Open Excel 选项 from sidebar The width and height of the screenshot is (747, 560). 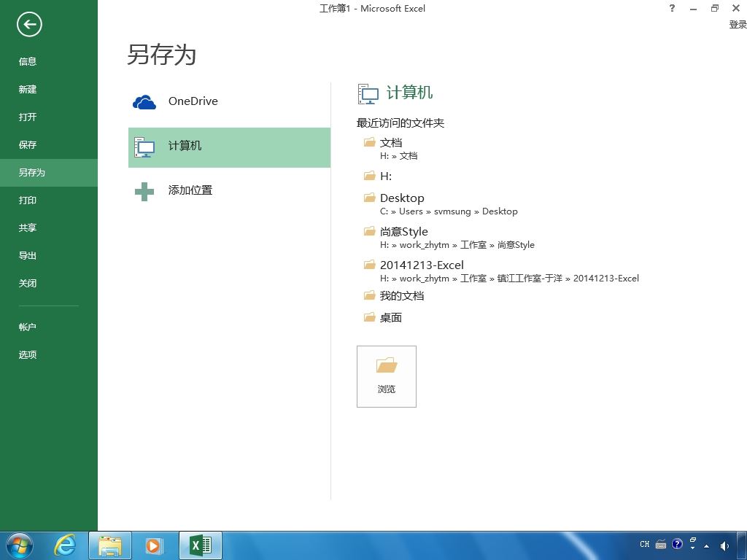coord(27,355)
